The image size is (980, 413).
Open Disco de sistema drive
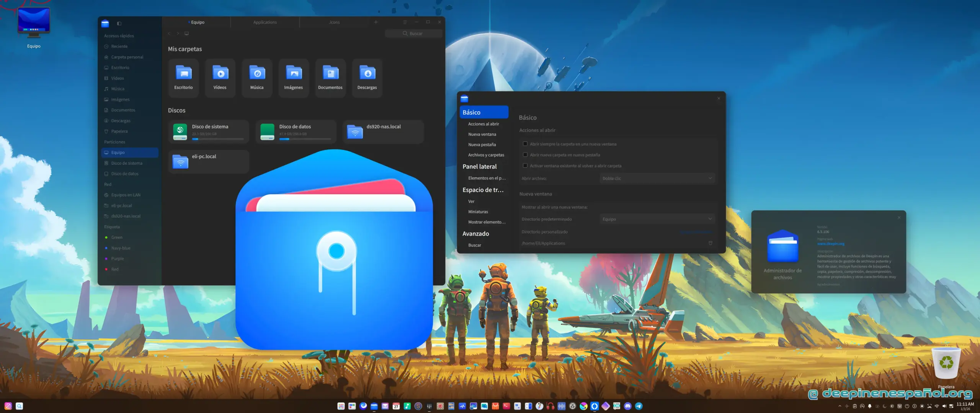(209, 132)
